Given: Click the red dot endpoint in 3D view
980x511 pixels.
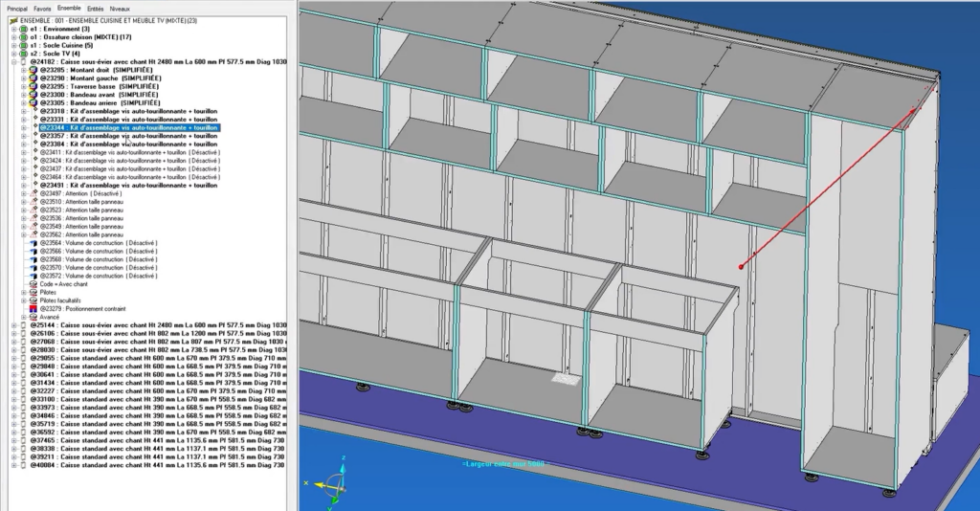Looking at the screenshot, I should coord(742,267).
